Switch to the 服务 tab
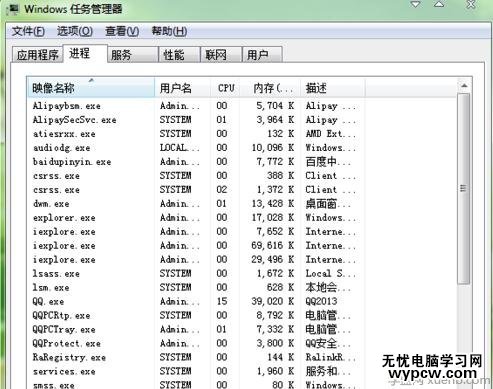493x389 pixels. pyautogui.click(x=133, y=55)
